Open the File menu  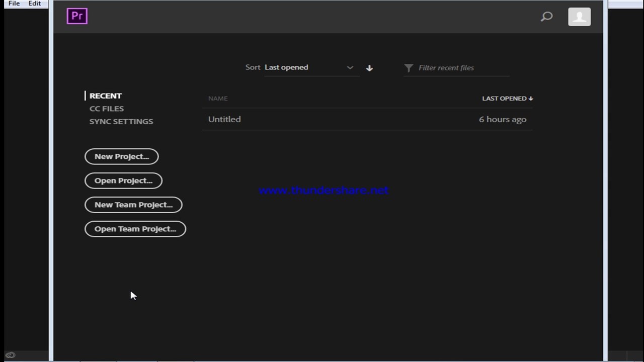14,4
